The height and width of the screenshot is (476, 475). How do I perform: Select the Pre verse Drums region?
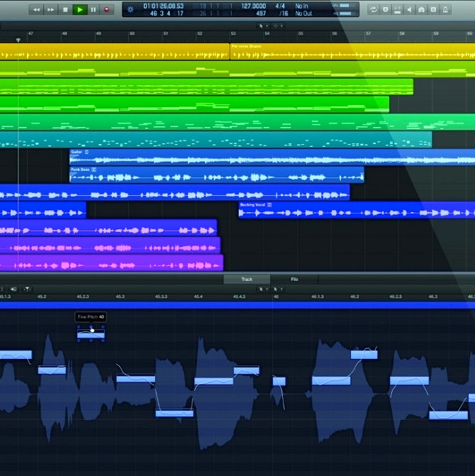352,52
